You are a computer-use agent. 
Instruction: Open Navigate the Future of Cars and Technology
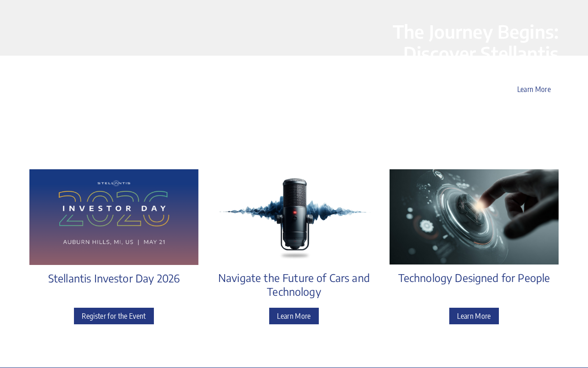(x=294, y=285)
